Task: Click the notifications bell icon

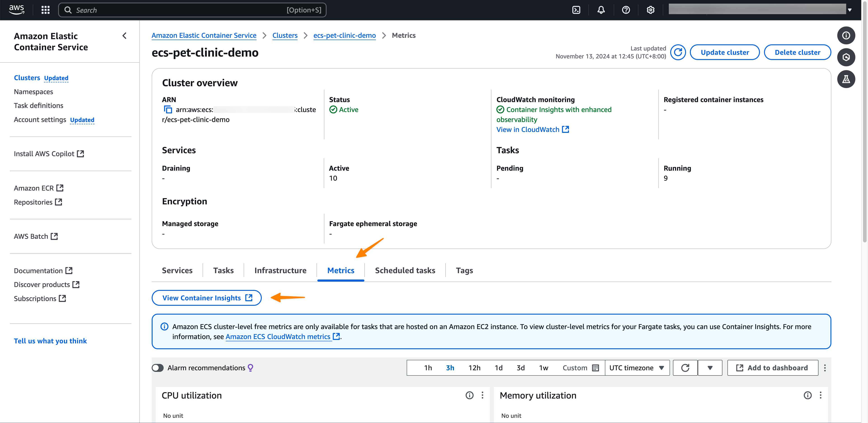Action: [x=601, y=10]
